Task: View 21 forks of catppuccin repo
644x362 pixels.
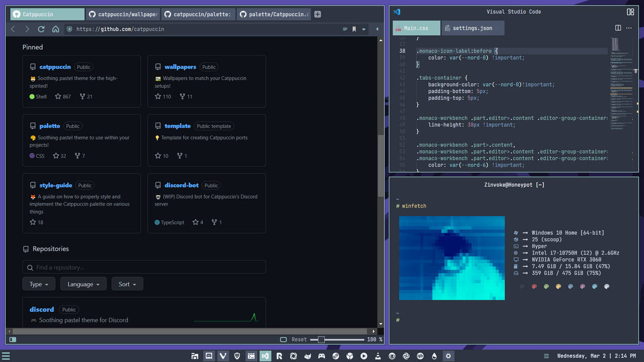Action: tap(86, 97)
